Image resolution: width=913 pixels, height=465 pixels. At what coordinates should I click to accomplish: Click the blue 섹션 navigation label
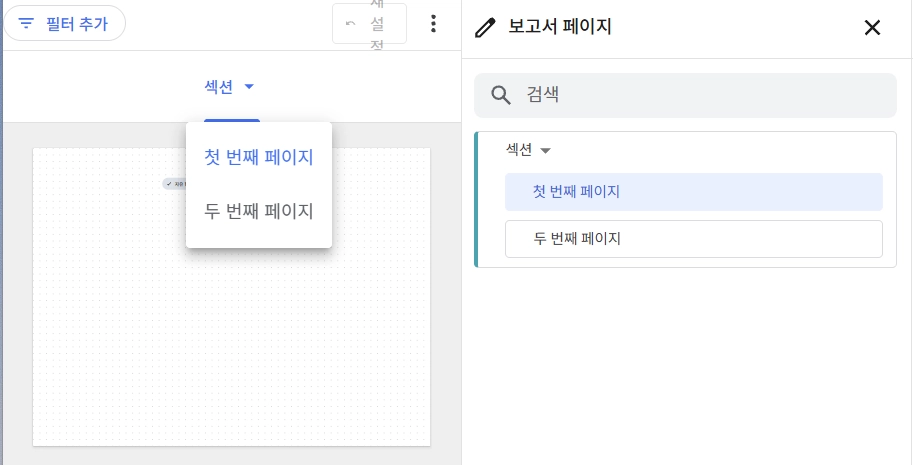tap(218, 87)
